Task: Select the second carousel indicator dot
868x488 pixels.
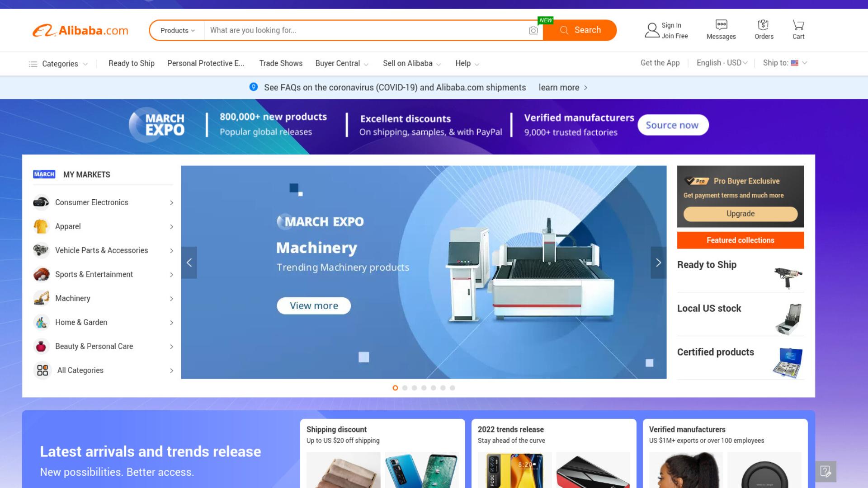Action: pyautogui.click(x=405, y=388)
